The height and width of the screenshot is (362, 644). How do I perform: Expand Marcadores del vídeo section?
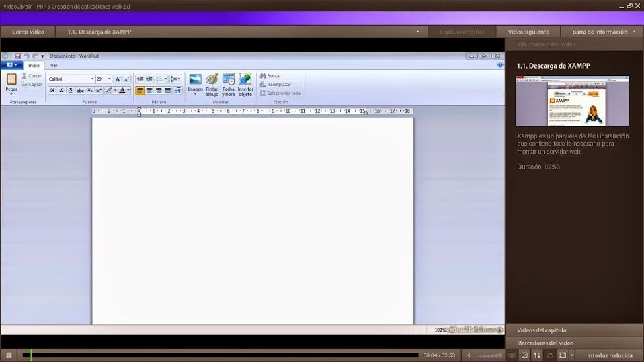tap(574, 343)
